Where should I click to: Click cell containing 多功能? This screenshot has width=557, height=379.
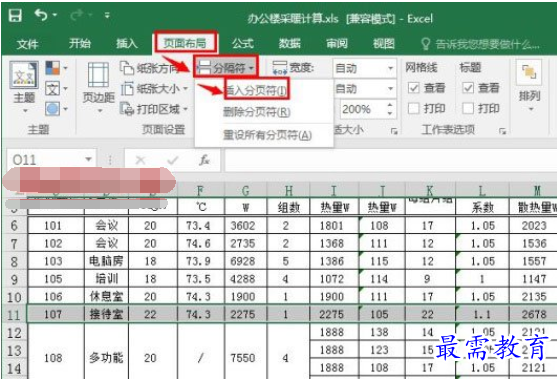pyautogui.click(x=106, y=358)
